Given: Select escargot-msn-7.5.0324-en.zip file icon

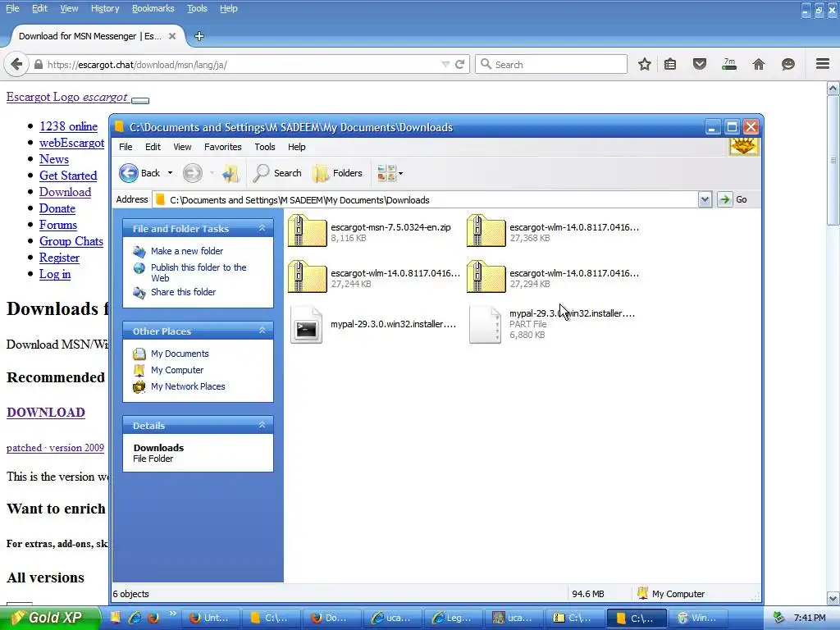Looking at the screenshot, I should pyautogui.click(x=308, y=231).
